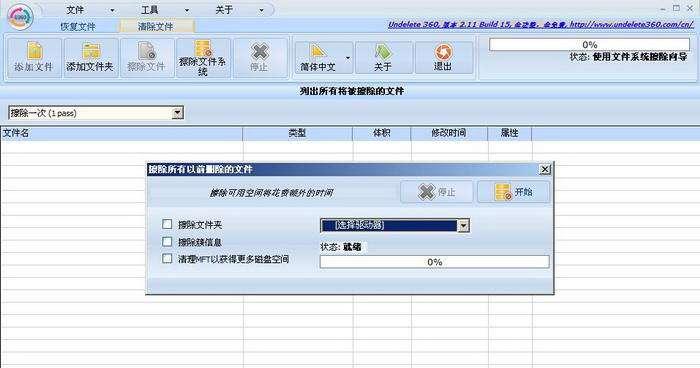Click the 擦除可用空间将花费额外的时间 notice text

coord(271,193)
